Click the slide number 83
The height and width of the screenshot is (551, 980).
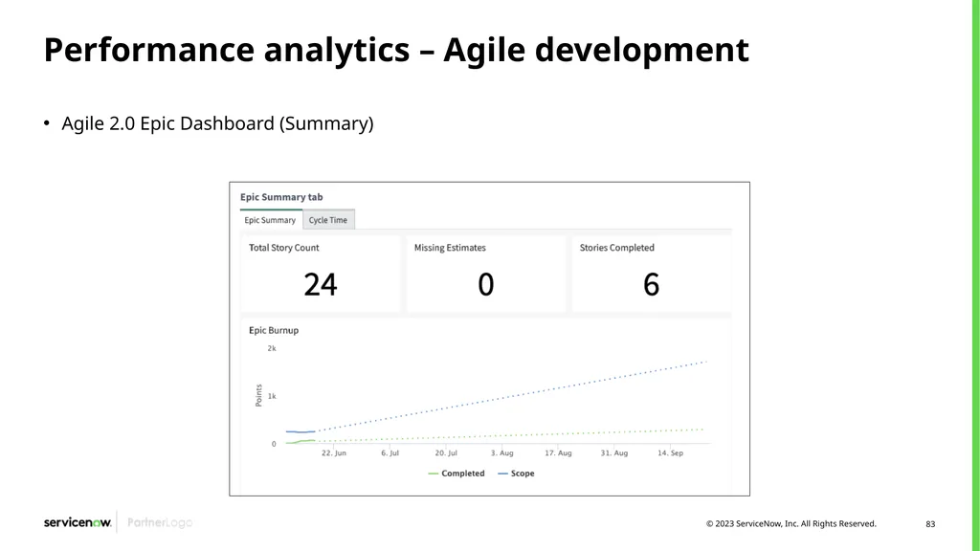tap(930, 524)
